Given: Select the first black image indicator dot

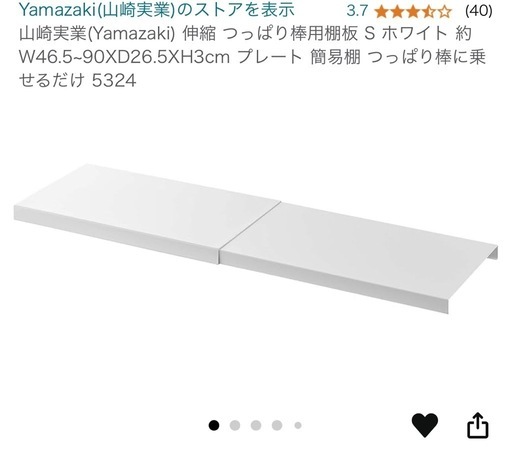Looking at the screenshot, I should click(214, 425).
